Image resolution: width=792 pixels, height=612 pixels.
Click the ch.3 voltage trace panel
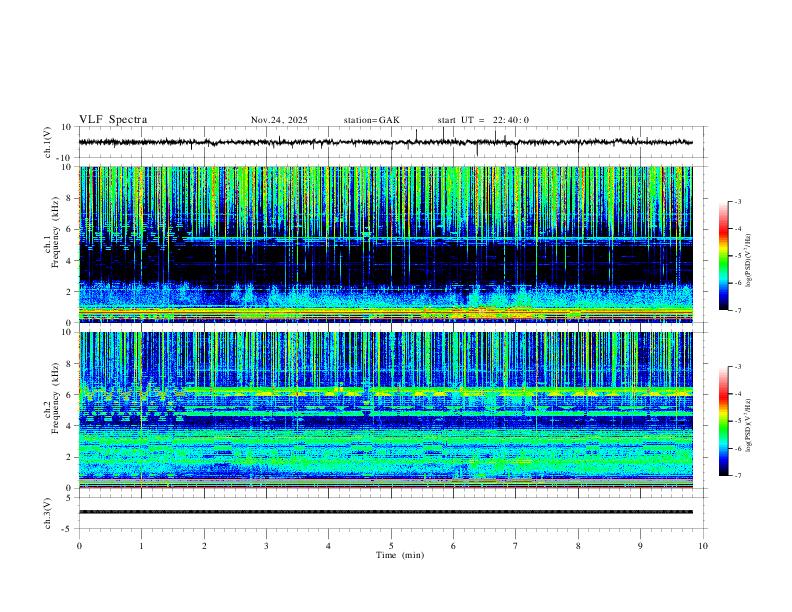[392, 513]
